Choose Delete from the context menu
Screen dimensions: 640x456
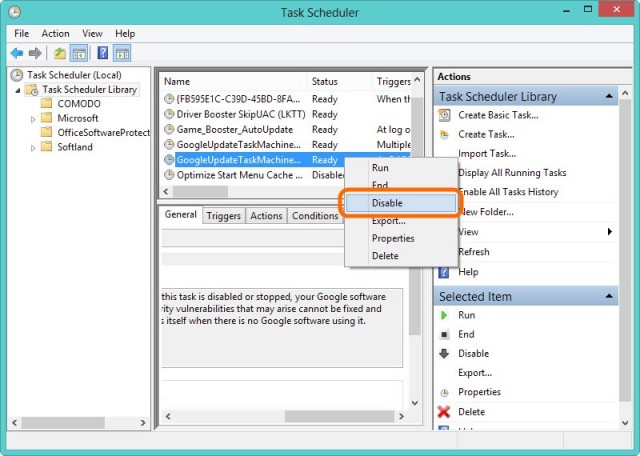[x=401, y=256]
